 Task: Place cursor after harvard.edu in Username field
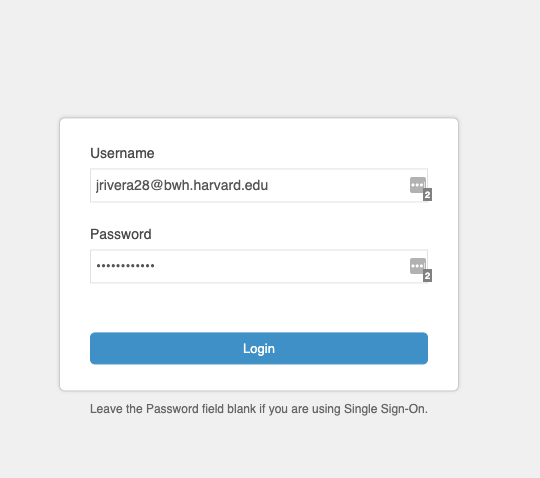(x=269, y=185)
